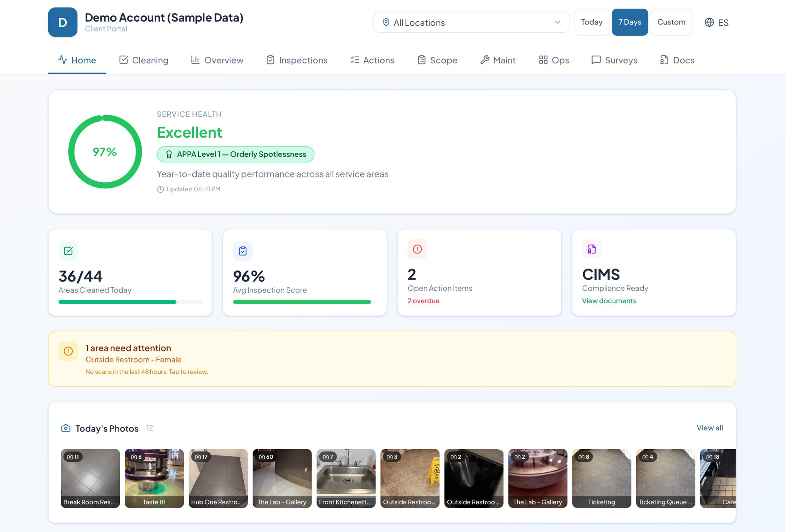Go to the Actions tab

click(372, 60)
